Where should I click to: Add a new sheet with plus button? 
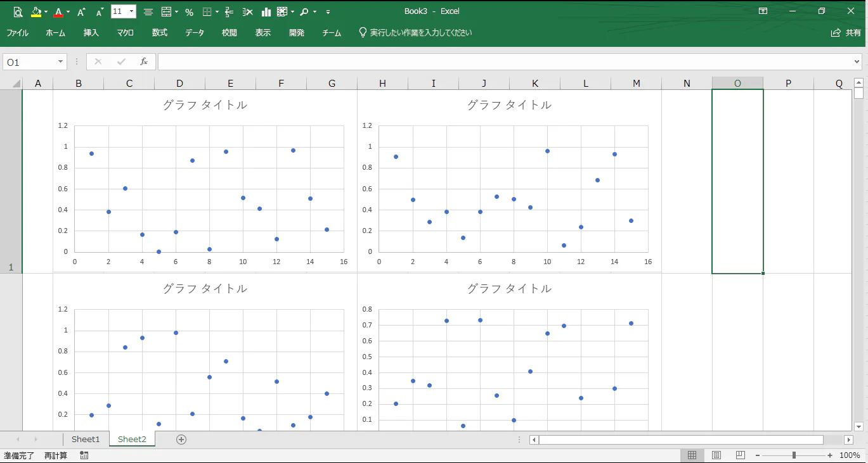[x=181, y=440]
